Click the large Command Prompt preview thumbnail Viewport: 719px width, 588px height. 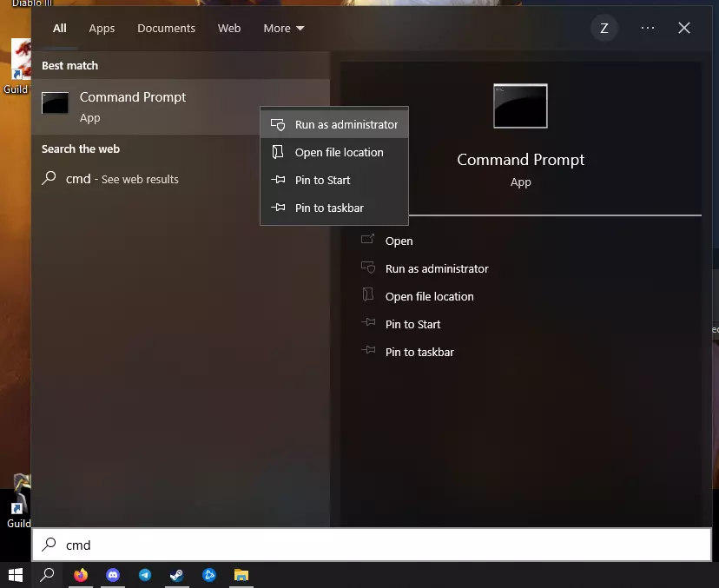coord(520,106)
